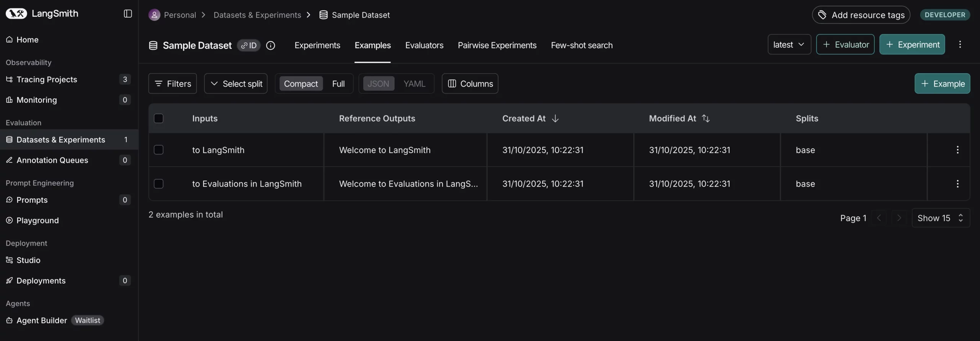Sort by the Modified At column arrows
This screenshot has width=980, height=341.
[706, 118]
